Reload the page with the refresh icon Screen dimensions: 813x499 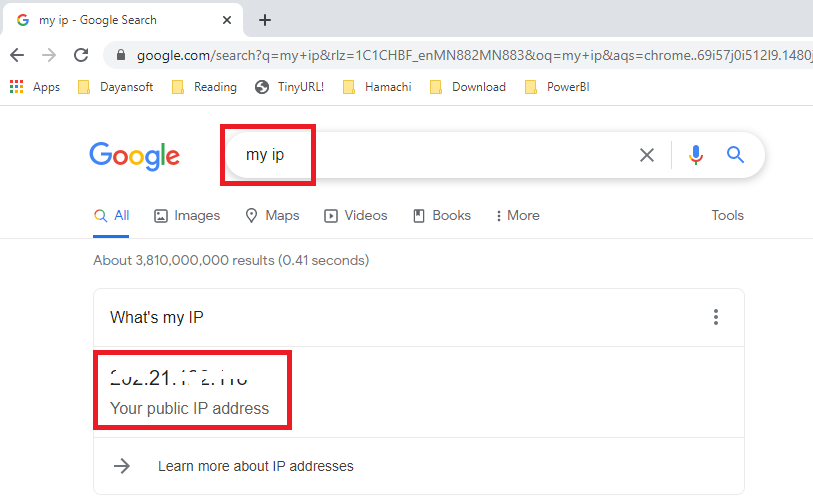(81, 55)
